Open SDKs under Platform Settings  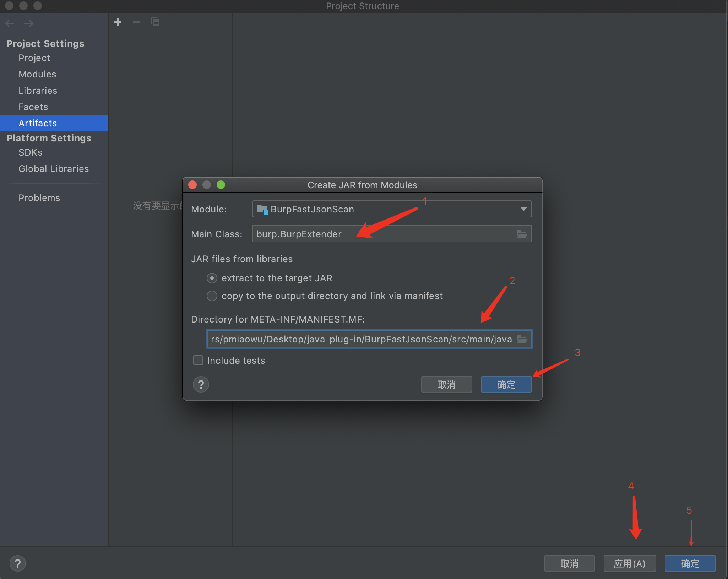pos(30,152)
